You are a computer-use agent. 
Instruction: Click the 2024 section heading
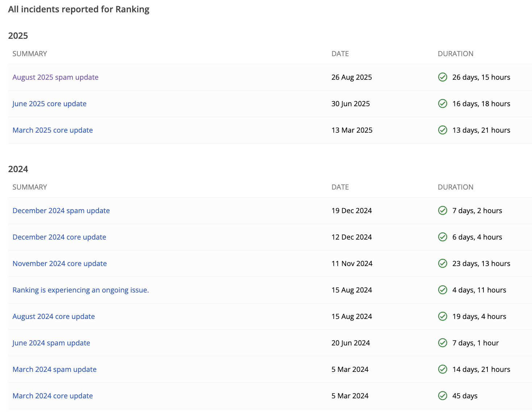pos(18,169)
